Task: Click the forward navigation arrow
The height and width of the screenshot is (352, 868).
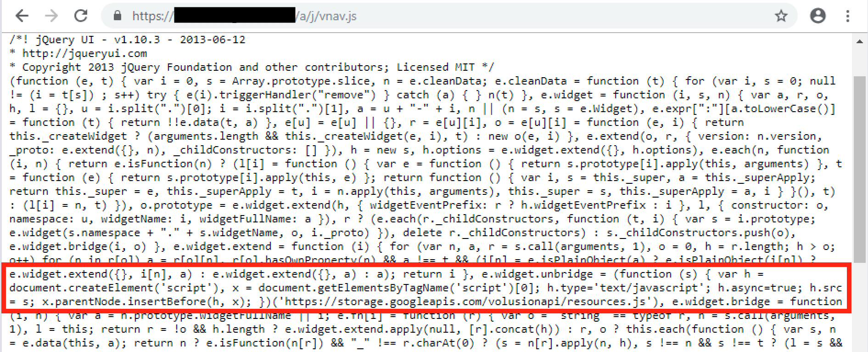Action: coord(51,16)
